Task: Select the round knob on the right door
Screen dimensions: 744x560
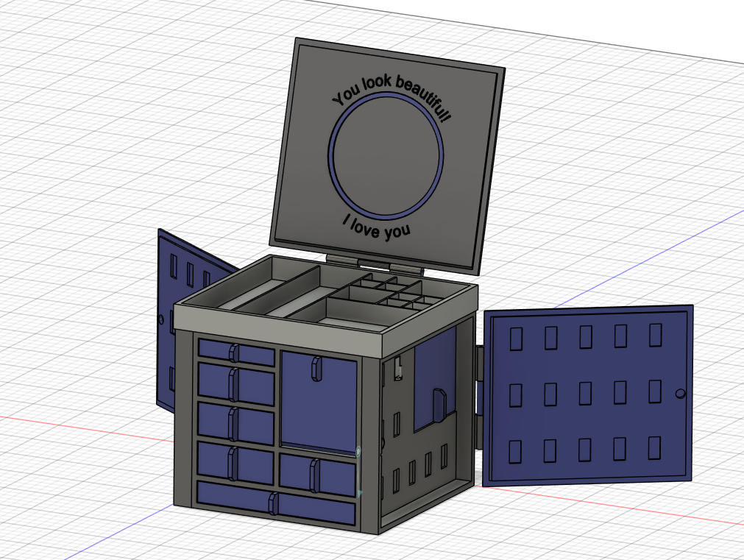Action: (680, 393)
